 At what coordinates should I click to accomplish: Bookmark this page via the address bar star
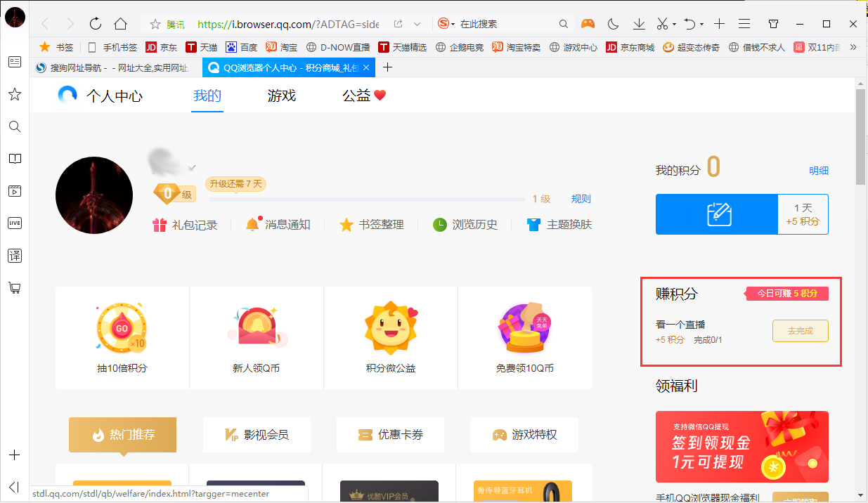pos(154,23)
